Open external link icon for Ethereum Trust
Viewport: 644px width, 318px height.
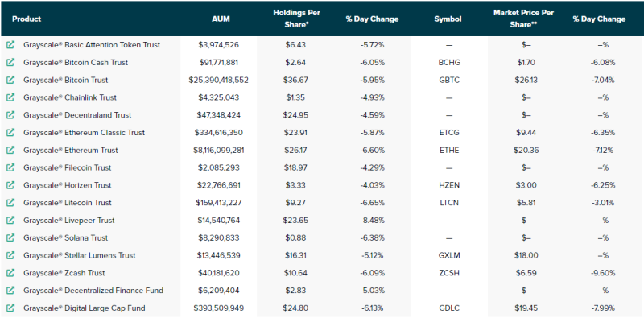pos(10,150)
